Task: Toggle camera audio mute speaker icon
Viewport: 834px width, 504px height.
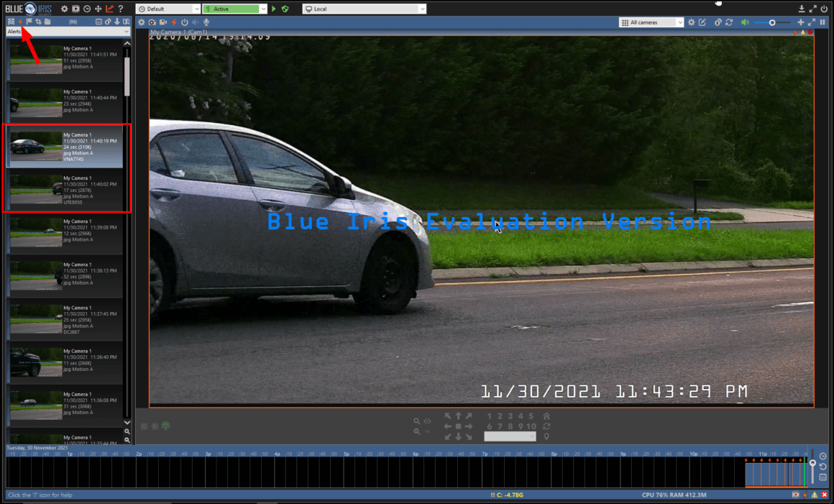Action: pos(196,22)
